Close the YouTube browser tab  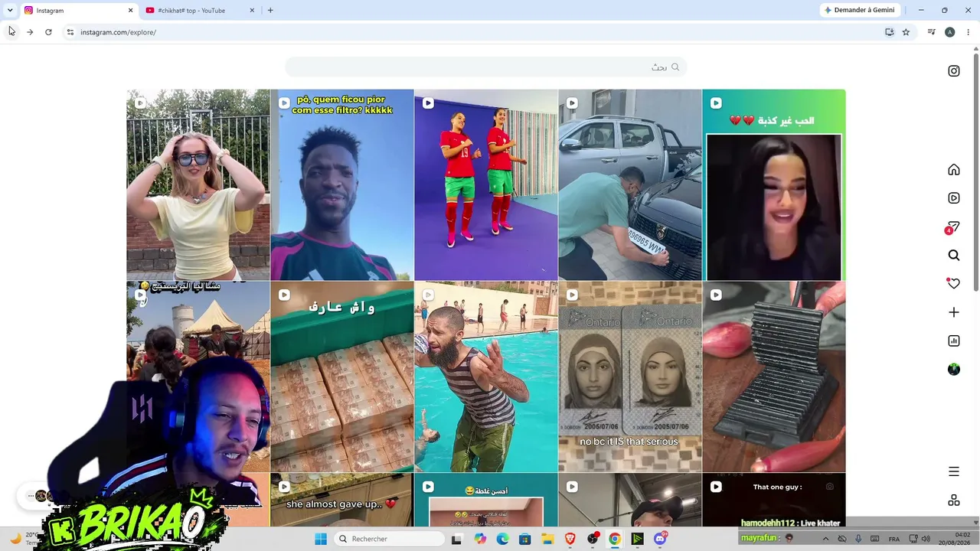tap(252, 11)
